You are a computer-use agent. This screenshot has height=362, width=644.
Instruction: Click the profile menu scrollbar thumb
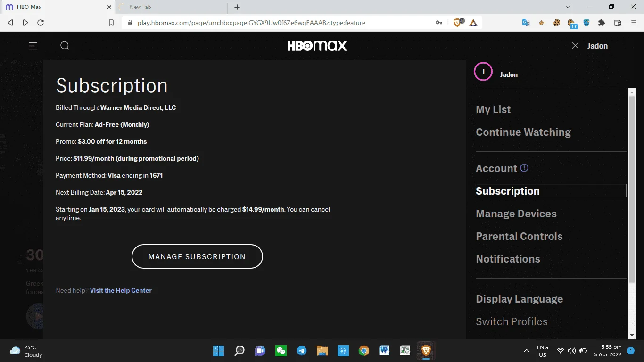coord(632,189)
